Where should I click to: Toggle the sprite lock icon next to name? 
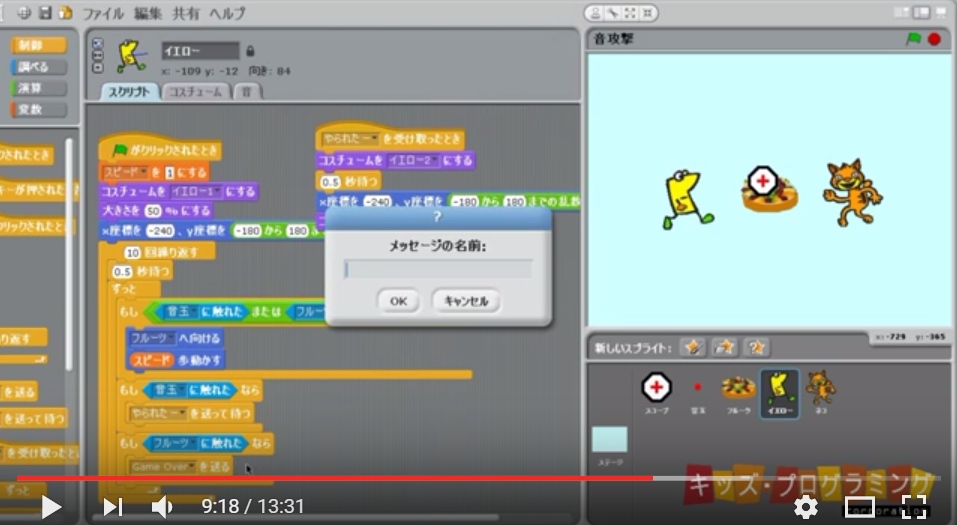[x=250, y=51]
